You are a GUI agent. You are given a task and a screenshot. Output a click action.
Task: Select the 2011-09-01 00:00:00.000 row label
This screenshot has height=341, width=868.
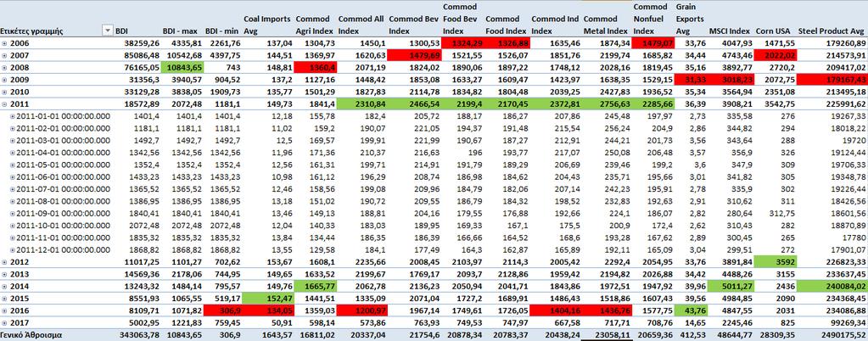coord(63,213)
